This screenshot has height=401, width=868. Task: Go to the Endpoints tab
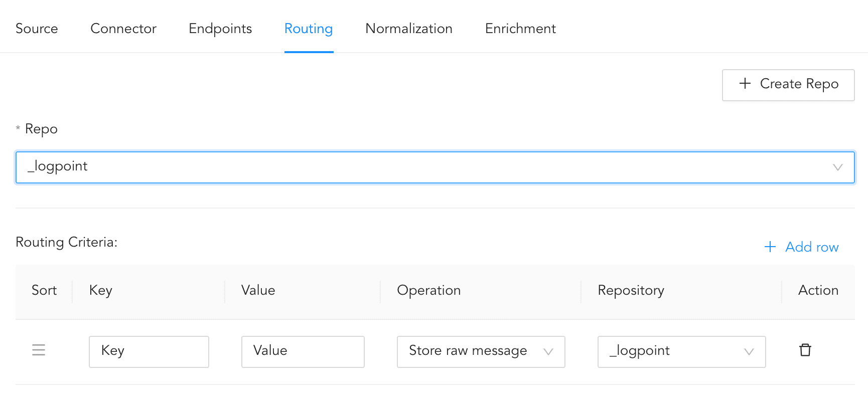220,29
